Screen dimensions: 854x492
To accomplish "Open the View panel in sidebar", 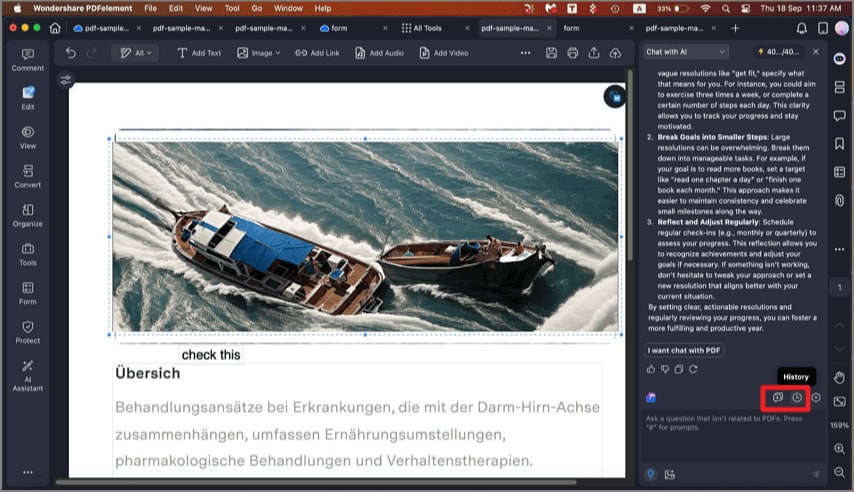I will click(28, 137).
